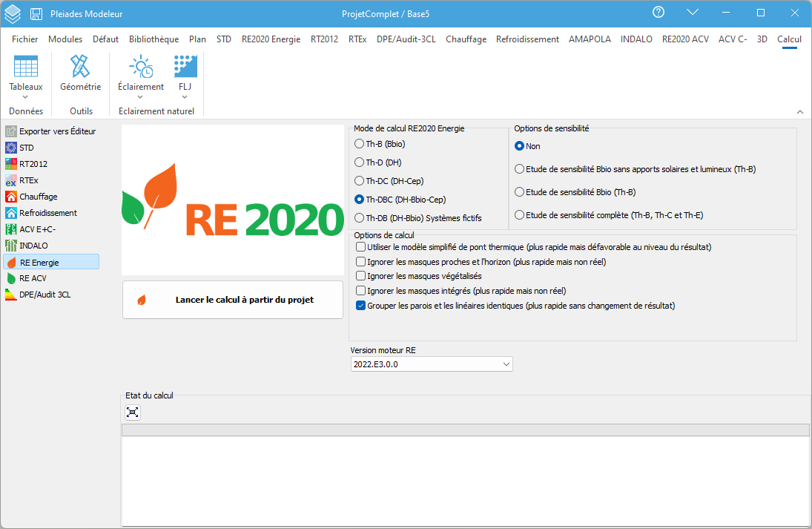The height and width of the screenshot is (529, 812).
Task: Open the Tableaux data icon
Action: pos(26,66)
